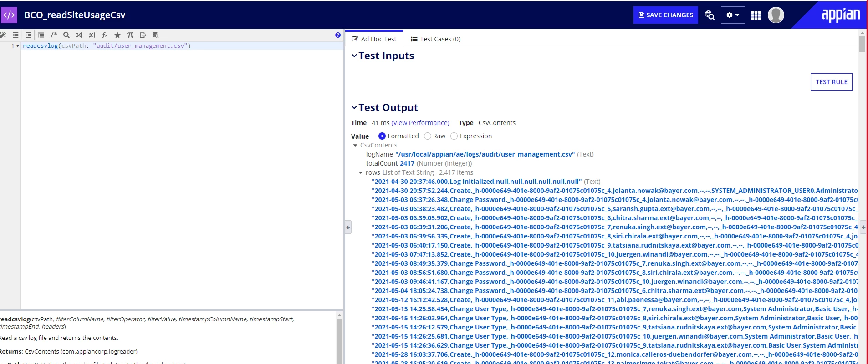Screen dimensions: 868x364
Task: Run the rule with Test Rule button
Action: coord(832,82)
